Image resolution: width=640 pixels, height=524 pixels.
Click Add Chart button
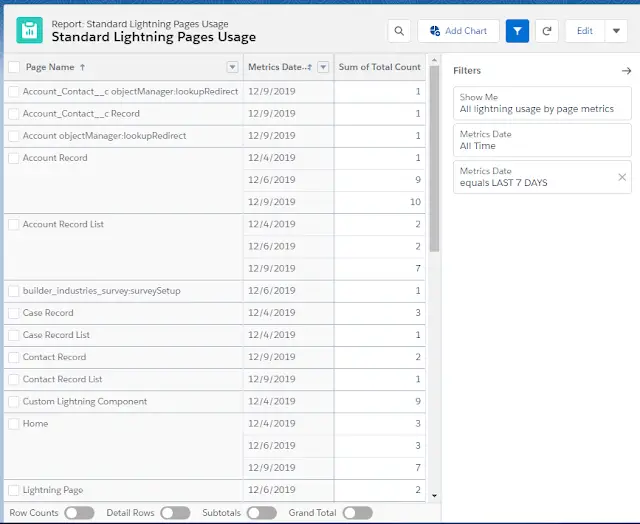458,31
